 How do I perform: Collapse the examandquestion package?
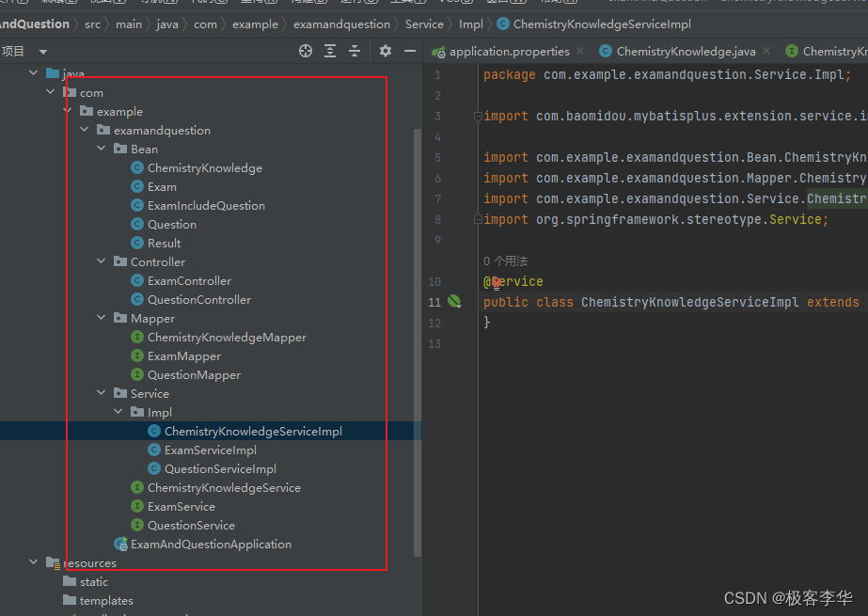point(85,129)
